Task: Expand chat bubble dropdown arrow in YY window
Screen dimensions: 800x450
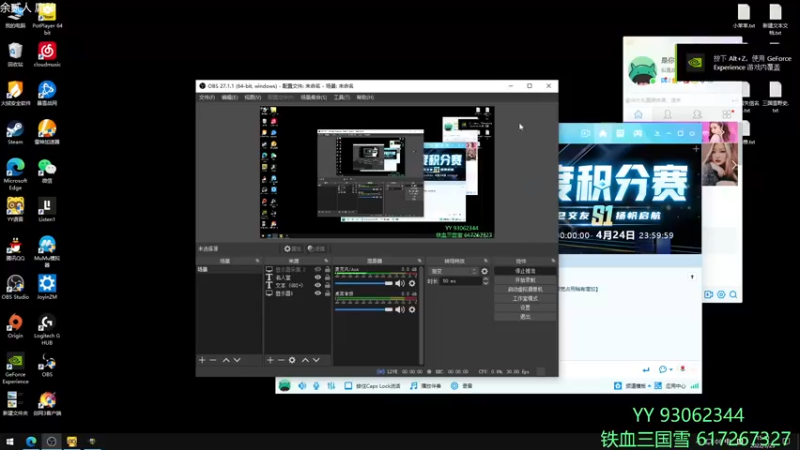Action: pyautogui.click(x=671, y=369)
